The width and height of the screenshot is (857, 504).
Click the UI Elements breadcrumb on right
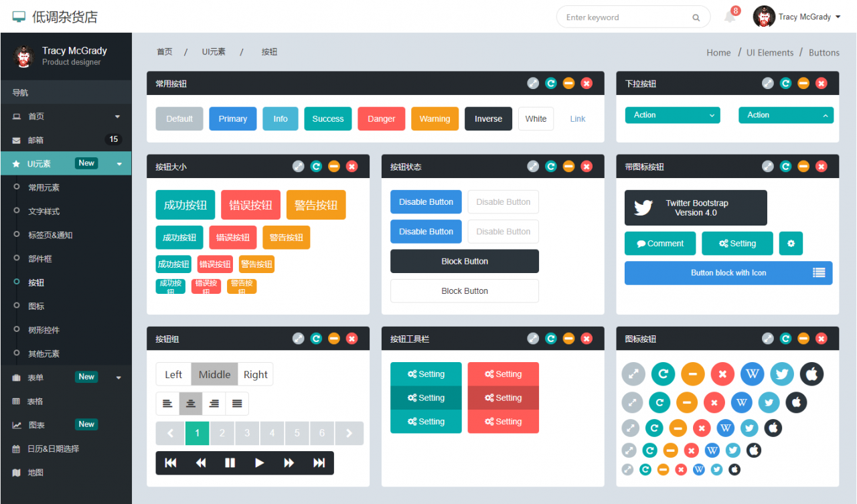pos(770,53)
